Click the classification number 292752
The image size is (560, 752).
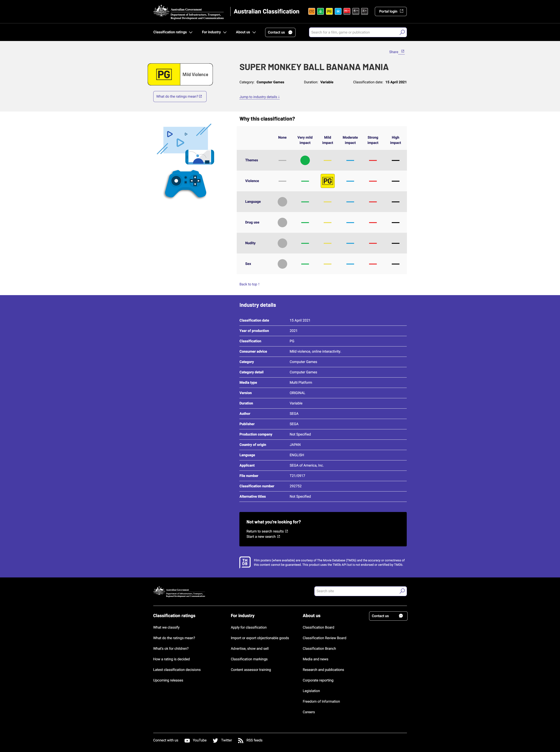[x=296, y=486]
